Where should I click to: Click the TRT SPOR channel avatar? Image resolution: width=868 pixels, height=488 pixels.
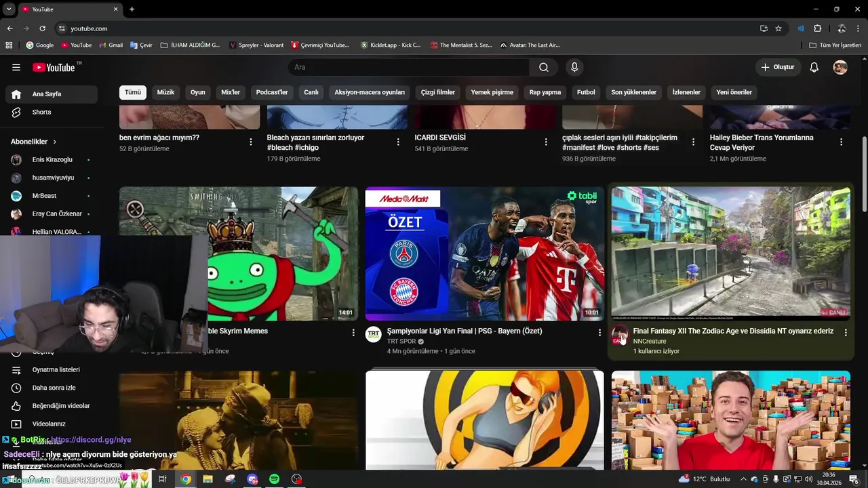coord(374,335)
